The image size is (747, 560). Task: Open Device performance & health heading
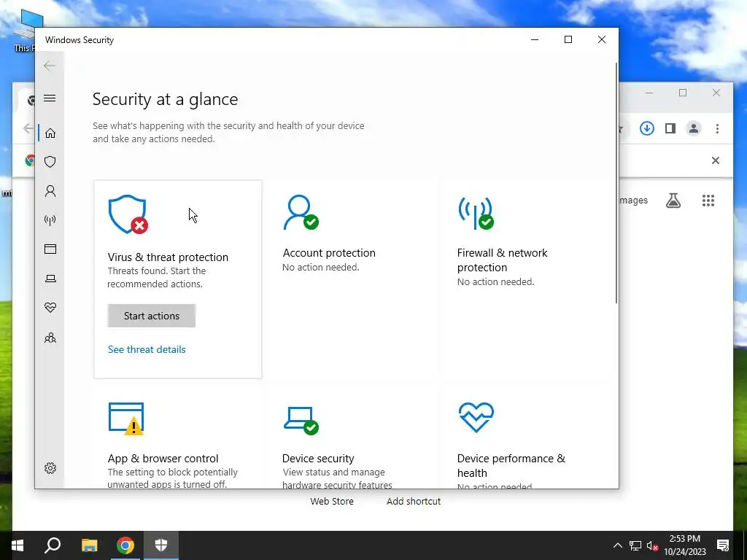[x=511, y=466]
